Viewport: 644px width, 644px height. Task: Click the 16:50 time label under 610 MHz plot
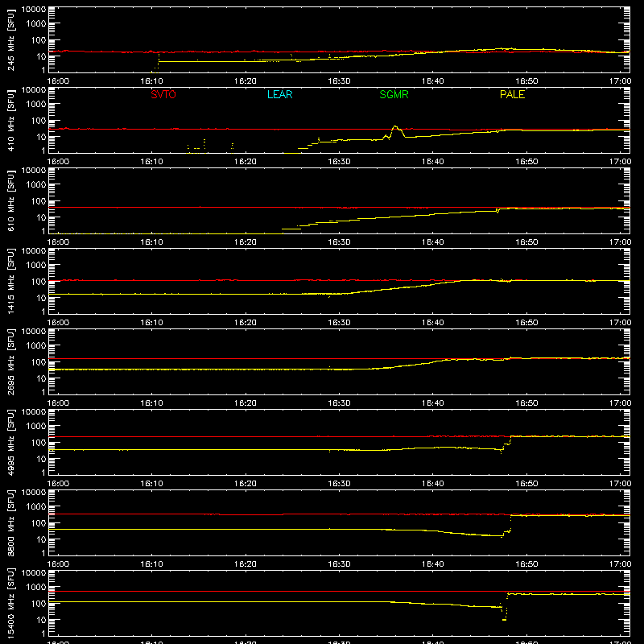pyautogui.click(x=526, y=242)
